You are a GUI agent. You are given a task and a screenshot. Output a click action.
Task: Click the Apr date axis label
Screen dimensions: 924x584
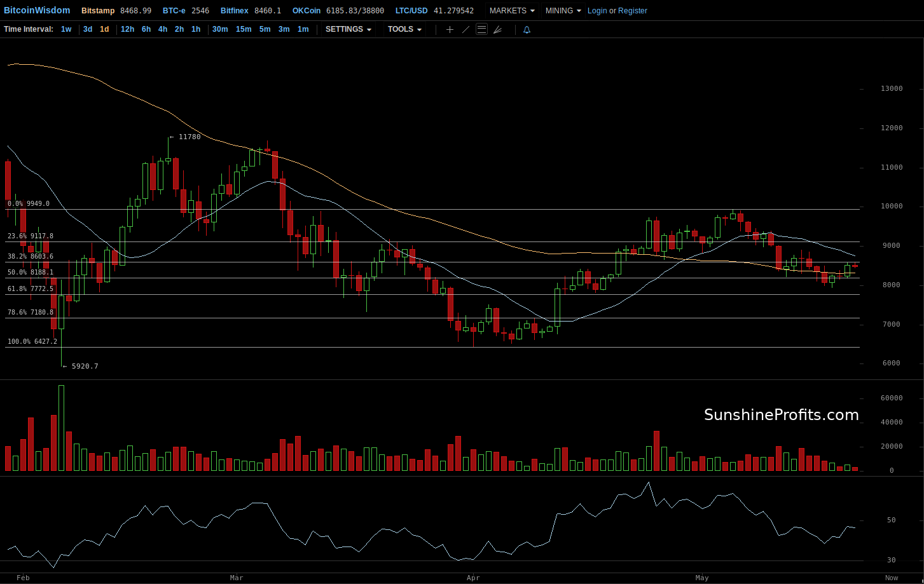tap(472, 578)
